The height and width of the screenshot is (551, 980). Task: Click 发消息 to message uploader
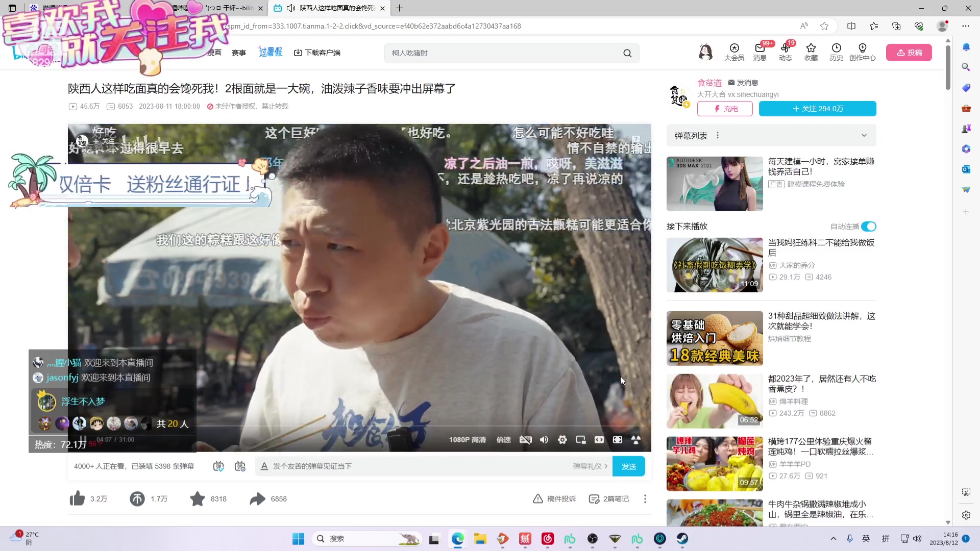coord(743,83)
